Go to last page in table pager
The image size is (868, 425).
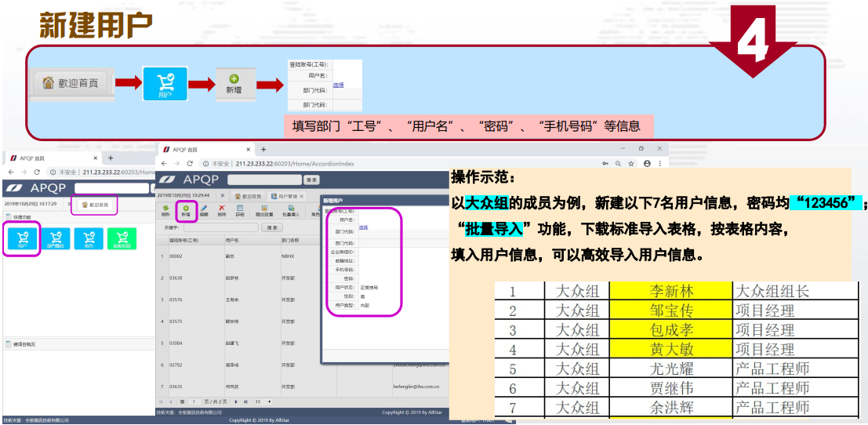pos(245,401)
